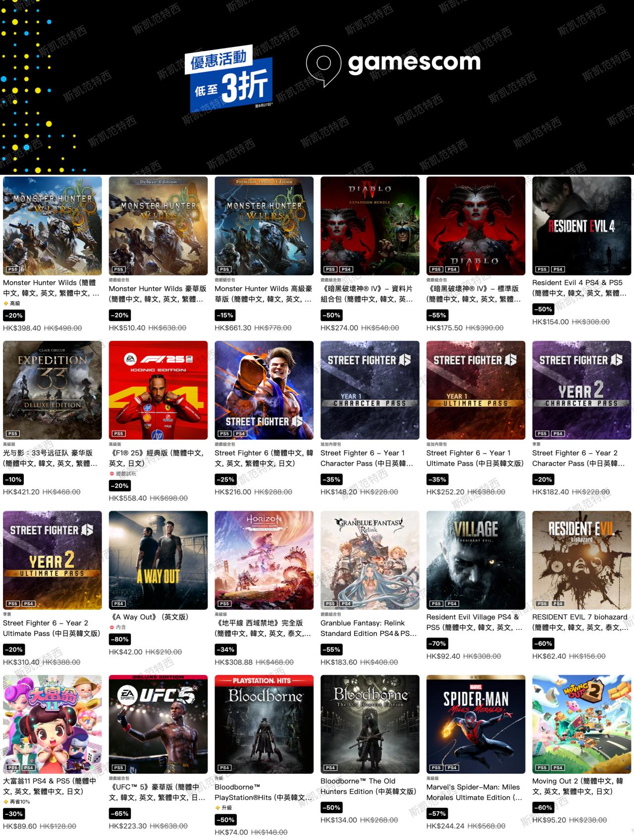
Task: Click the -80% discount tag on A Way Out
Action: [x=120, y=639]
